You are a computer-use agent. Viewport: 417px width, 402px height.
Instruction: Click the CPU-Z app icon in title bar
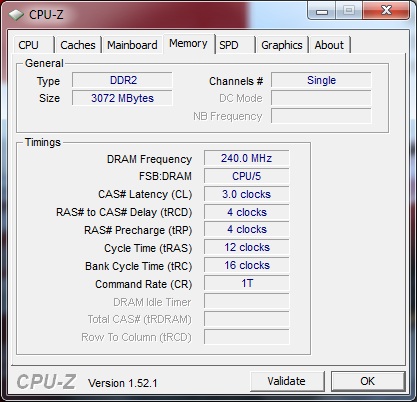click(x=16, y=15)
